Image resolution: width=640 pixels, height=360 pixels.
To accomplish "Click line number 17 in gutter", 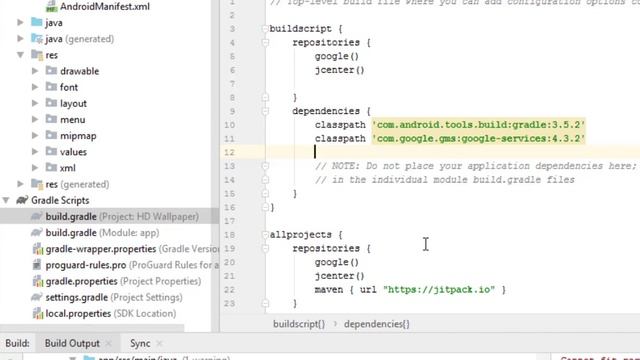I will pos(229,221).
